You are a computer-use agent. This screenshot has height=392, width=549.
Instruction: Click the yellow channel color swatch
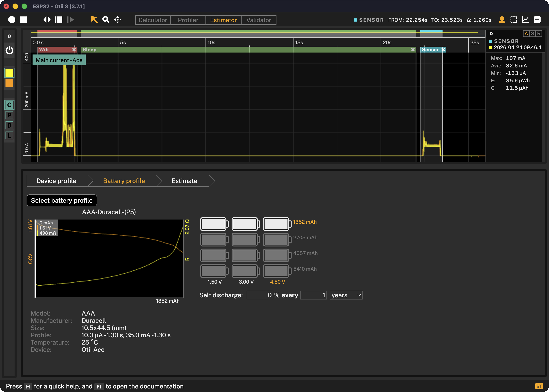coord(9,73)
